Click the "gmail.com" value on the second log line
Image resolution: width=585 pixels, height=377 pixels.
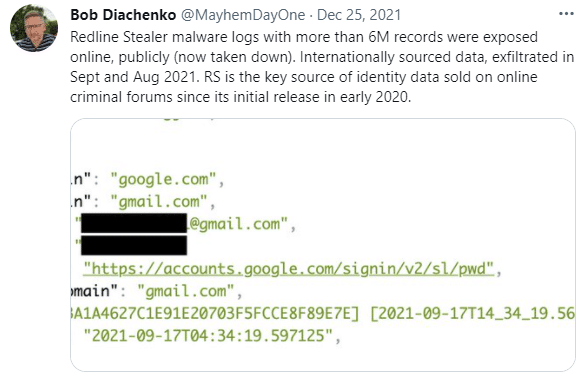(159, 202)
